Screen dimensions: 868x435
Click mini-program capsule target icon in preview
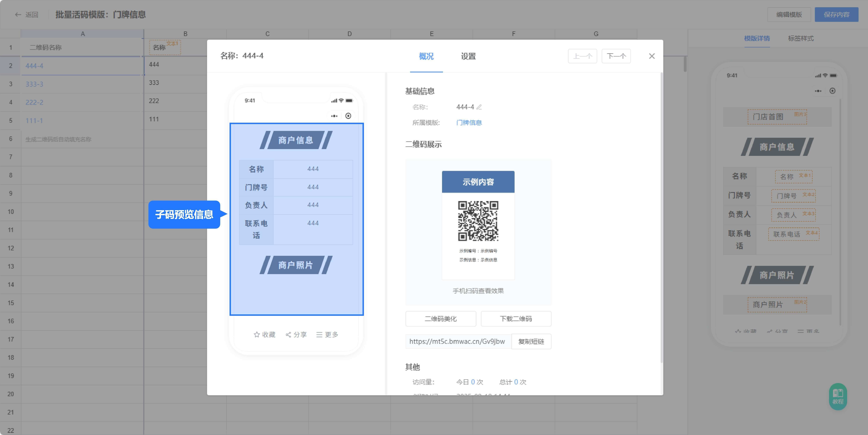pyautogui.click(x=348, y=116)
